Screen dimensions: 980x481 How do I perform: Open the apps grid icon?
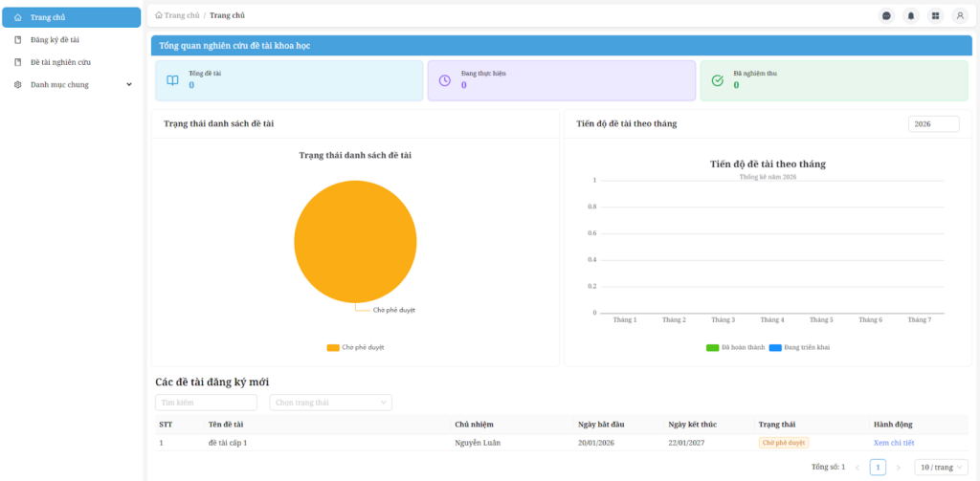point(935,15)
